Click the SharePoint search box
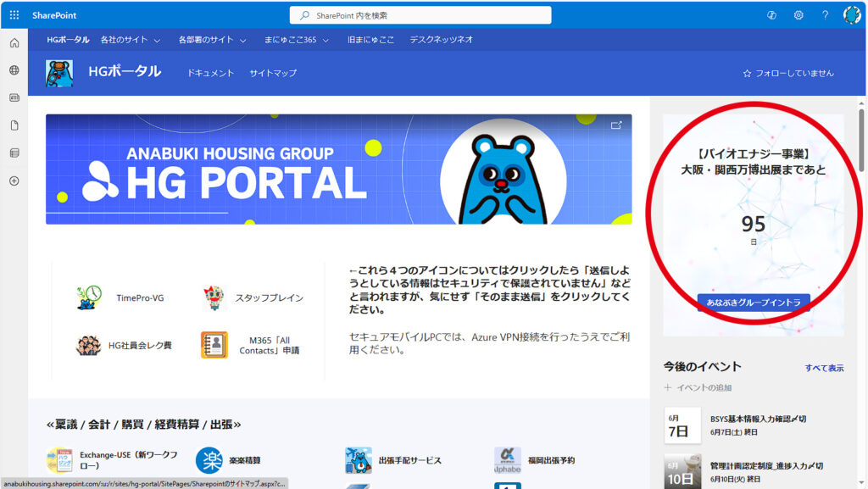The height and width of the screenshot is (489, 868). (x=420, y=15)
